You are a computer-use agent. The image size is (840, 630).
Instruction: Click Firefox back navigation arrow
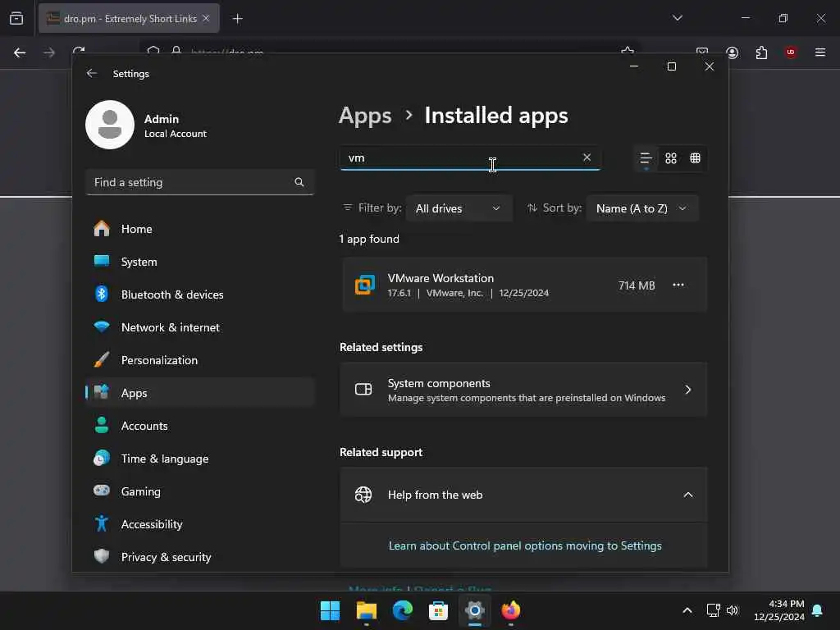coord(20,52)
